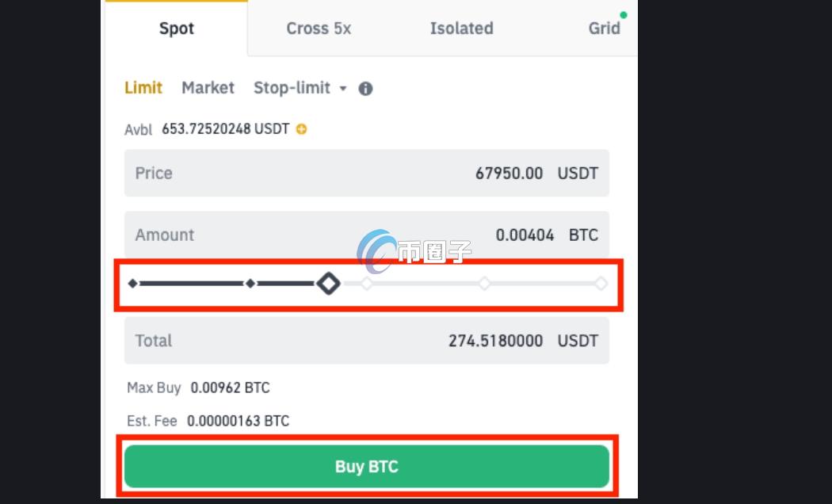Set the amount slider to 50%

pos(367,283)
